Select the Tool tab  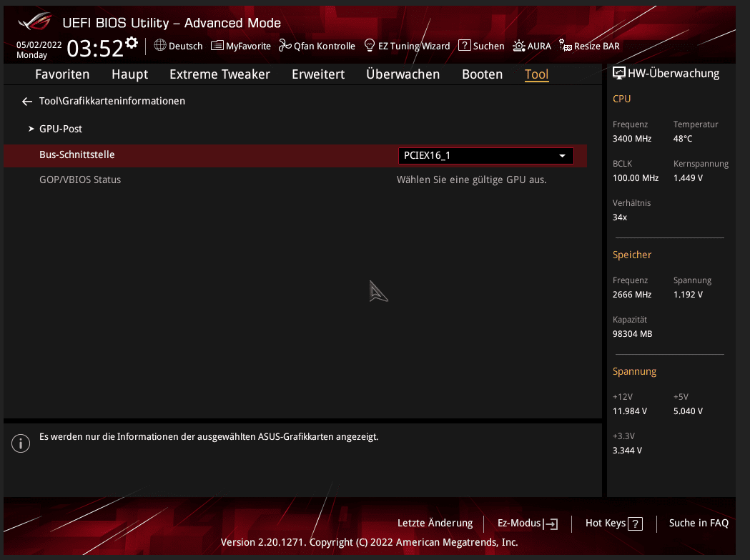(537, 74)
